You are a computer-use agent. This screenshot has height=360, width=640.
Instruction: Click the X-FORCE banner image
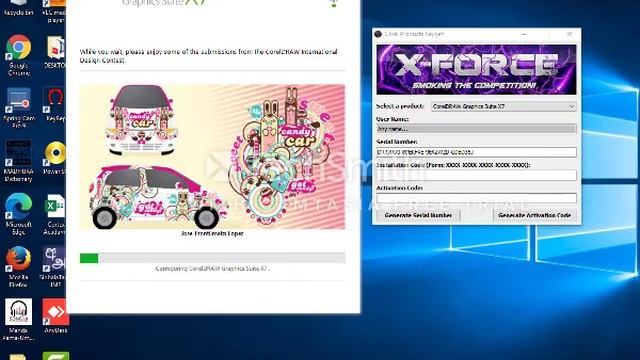[476, 70]
